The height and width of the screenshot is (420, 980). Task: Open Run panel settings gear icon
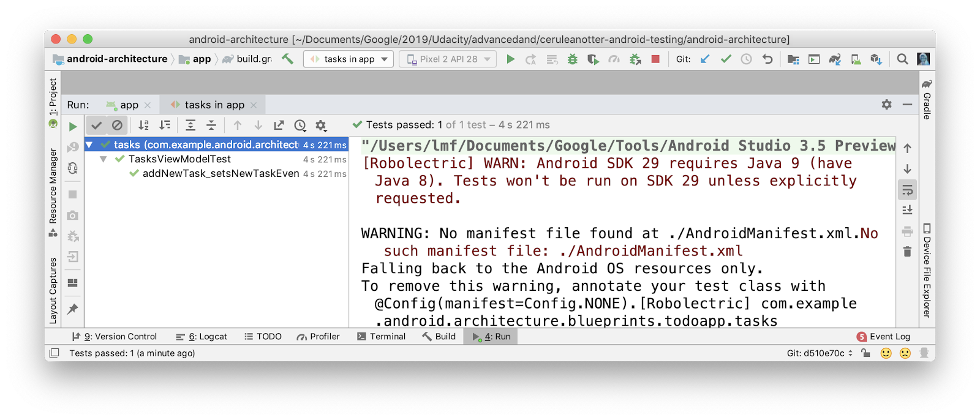(886, 105)
